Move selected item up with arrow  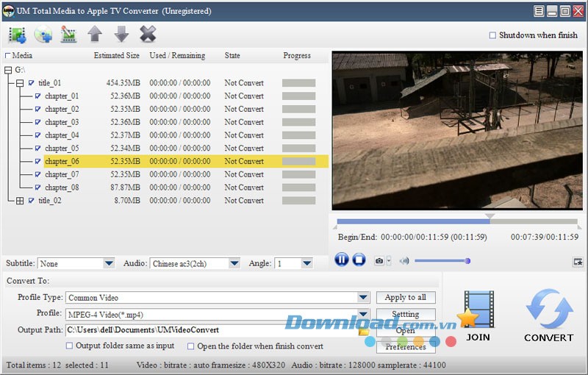95,34
